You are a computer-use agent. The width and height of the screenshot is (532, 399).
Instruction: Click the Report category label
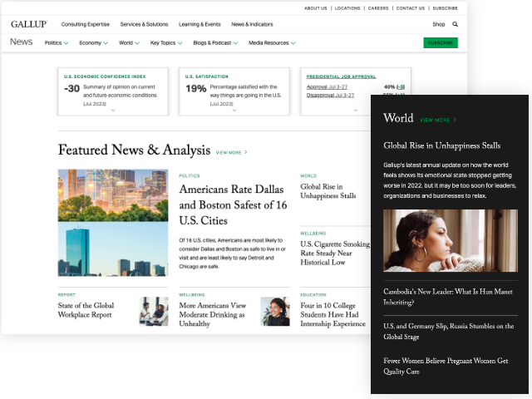(x=66, y=295)
